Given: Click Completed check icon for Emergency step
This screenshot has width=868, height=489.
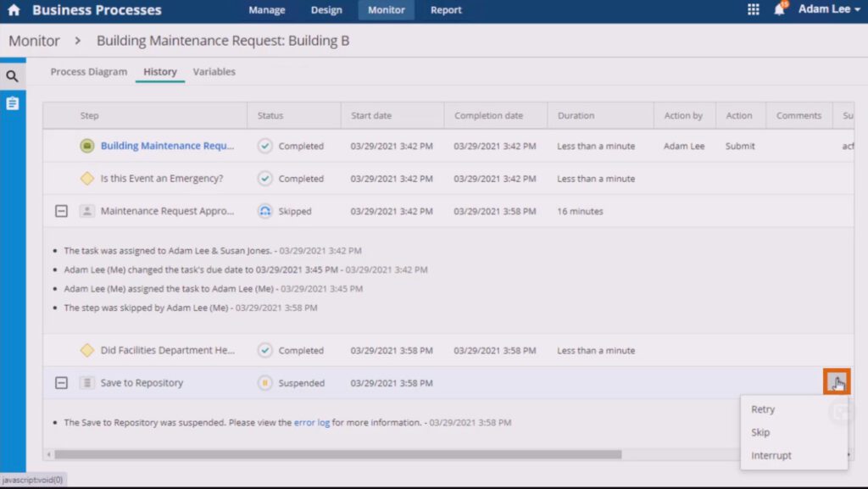Looking at the screenshot, I should point(265,179).
